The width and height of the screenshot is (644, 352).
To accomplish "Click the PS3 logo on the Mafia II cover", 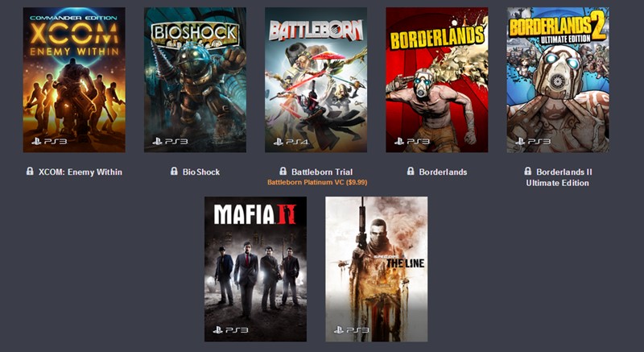I will [231, 329].
